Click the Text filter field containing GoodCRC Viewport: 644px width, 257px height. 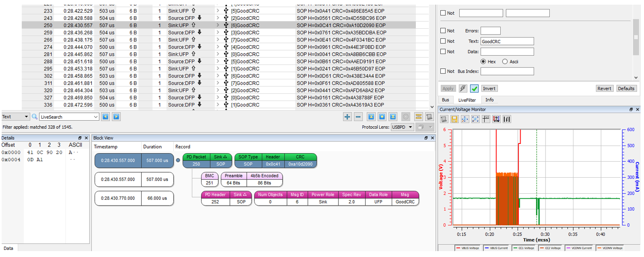click(507, 41)
